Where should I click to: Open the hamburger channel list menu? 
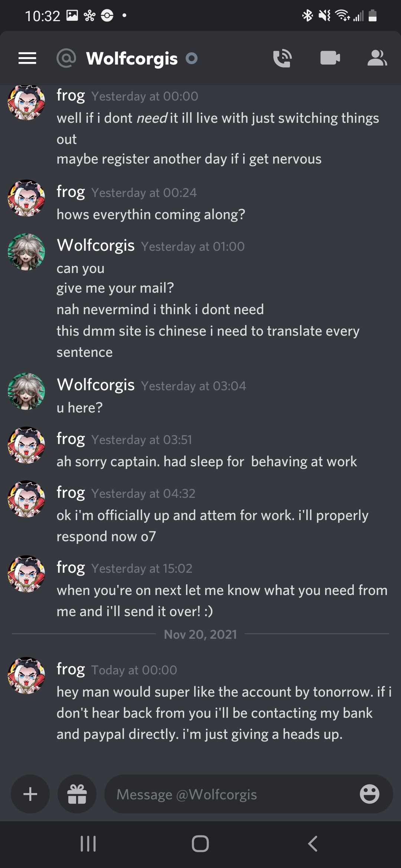[x=27, y=58]
